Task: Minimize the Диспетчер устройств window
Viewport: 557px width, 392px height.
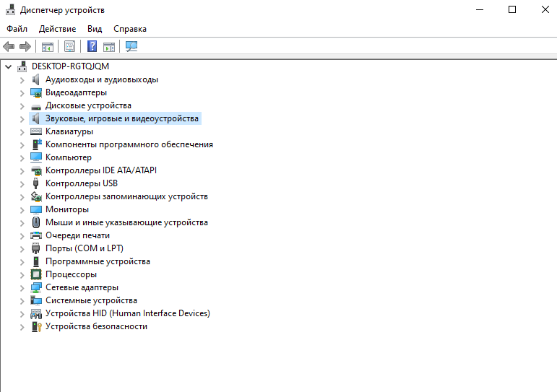Action: (x=480, y=9)
